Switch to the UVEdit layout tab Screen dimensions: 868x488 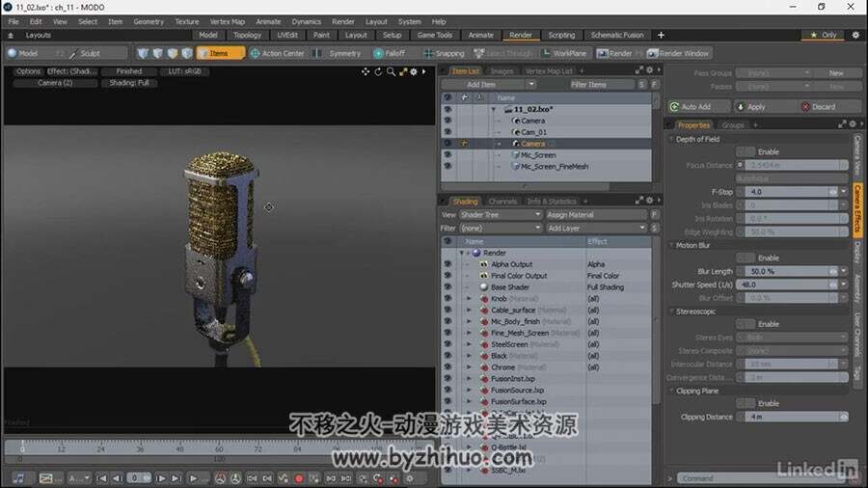tap(286, 35)
